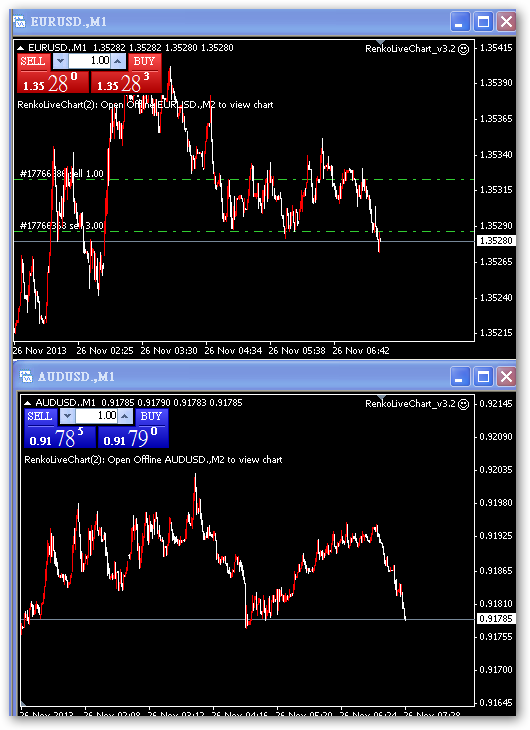Viewport: 530px width, 730px height.
Task: Maximize the AUDUSD,M1 chart window
Action: coord(483,377)
